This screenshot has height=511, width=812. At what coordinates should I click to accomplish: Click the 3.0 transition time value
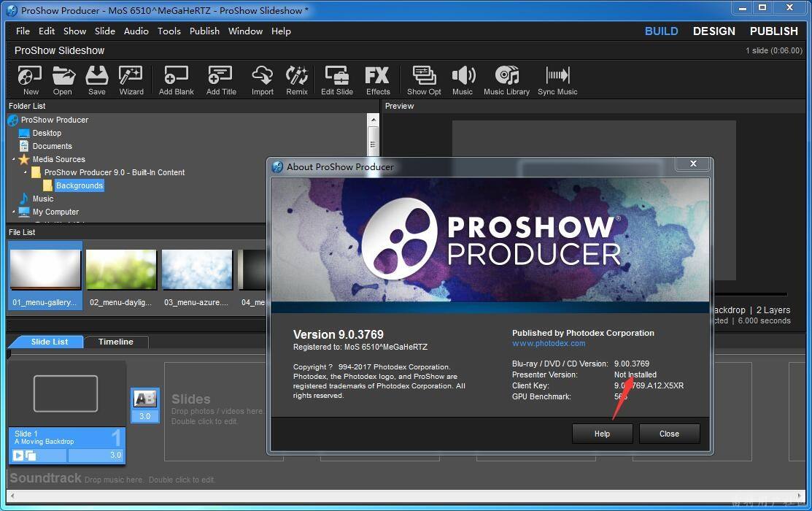(145, 416)
